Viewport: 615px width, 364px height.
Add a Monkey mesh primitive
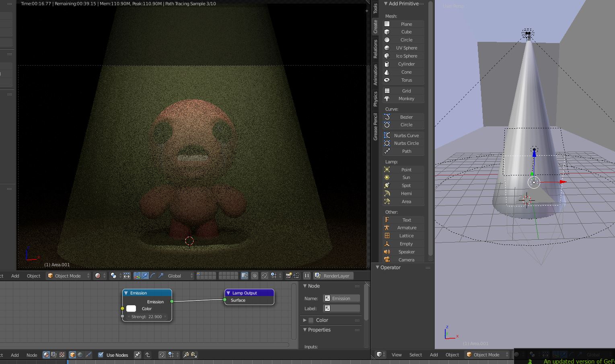point(403,99)
